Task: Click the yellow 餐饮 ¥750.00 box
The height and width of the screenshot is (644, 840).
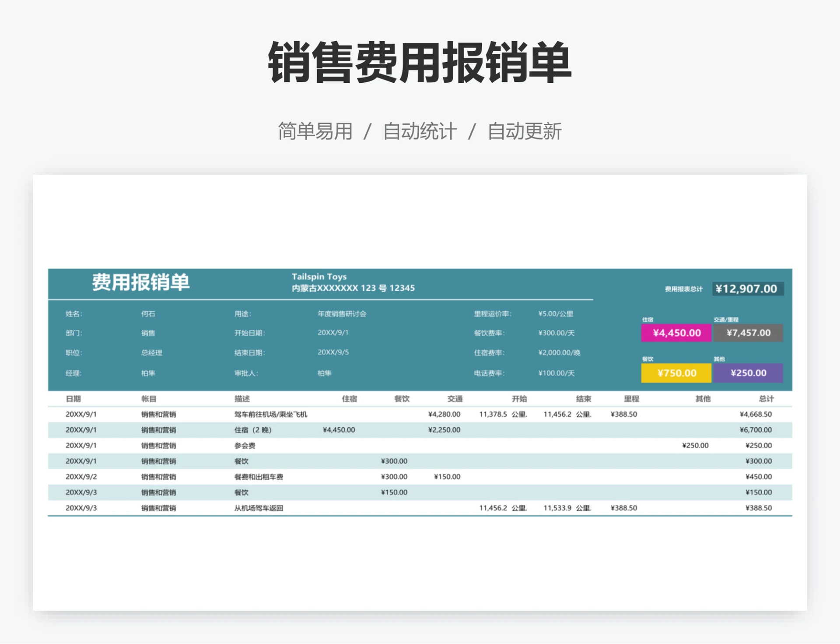Action: [x=676, y=373]
